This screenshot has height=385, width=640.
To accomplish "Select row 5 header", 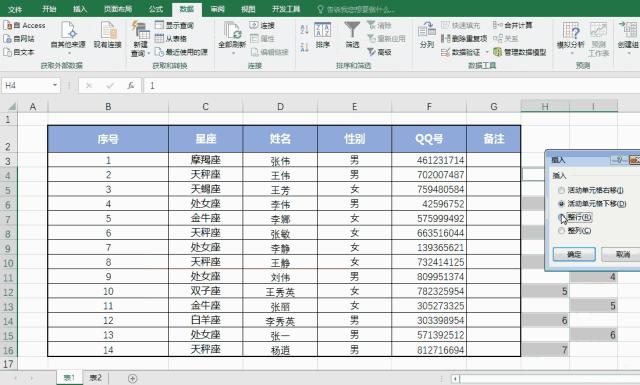I will pos(8,190).
